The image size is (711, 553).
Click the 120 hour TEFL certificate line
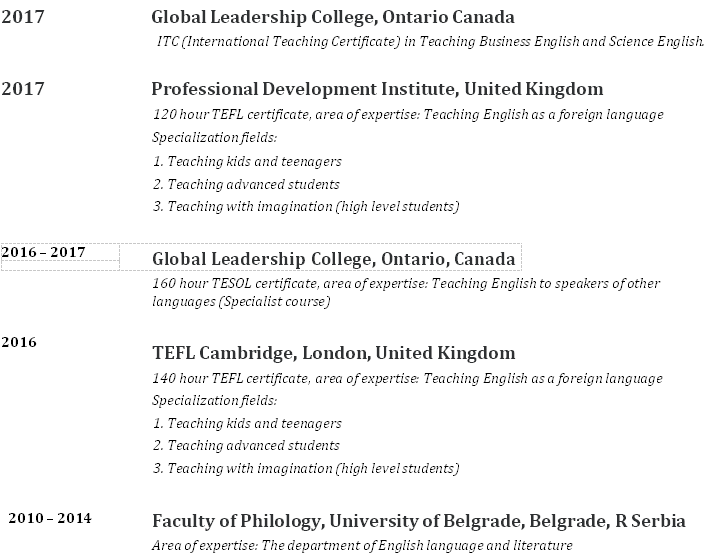point(408,114)
